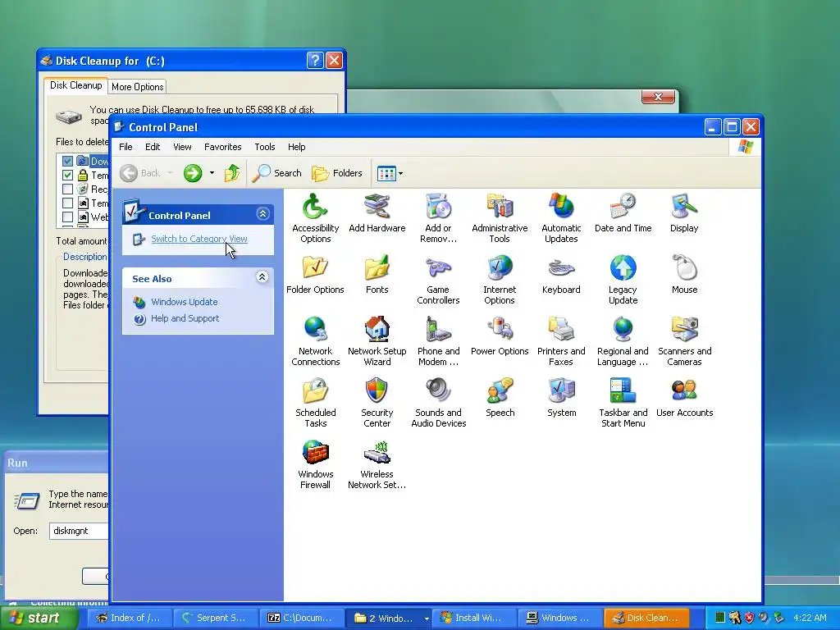Open the Favorites menu
The height and width of the screenshot is (630, 840).
223,147
